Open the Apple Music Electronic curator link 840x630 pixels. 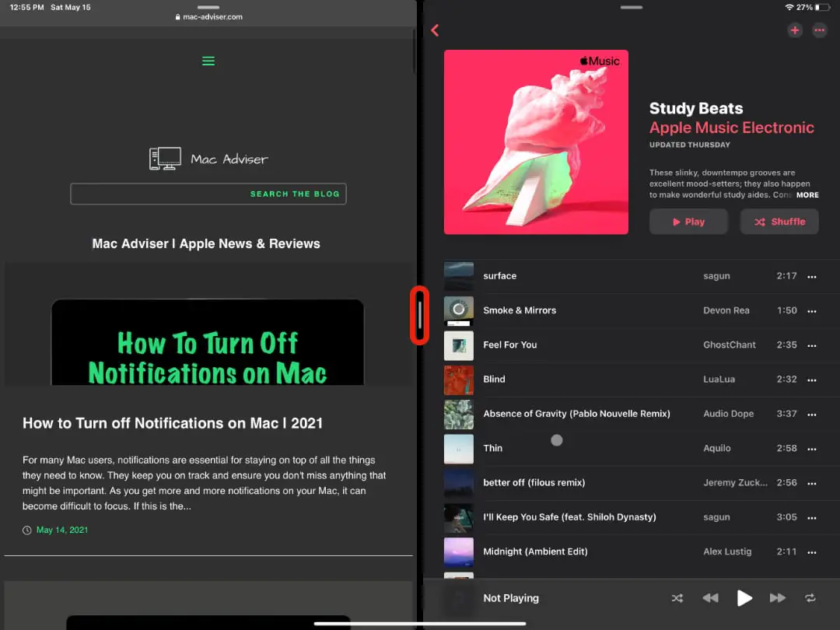[x=732, y=128]
